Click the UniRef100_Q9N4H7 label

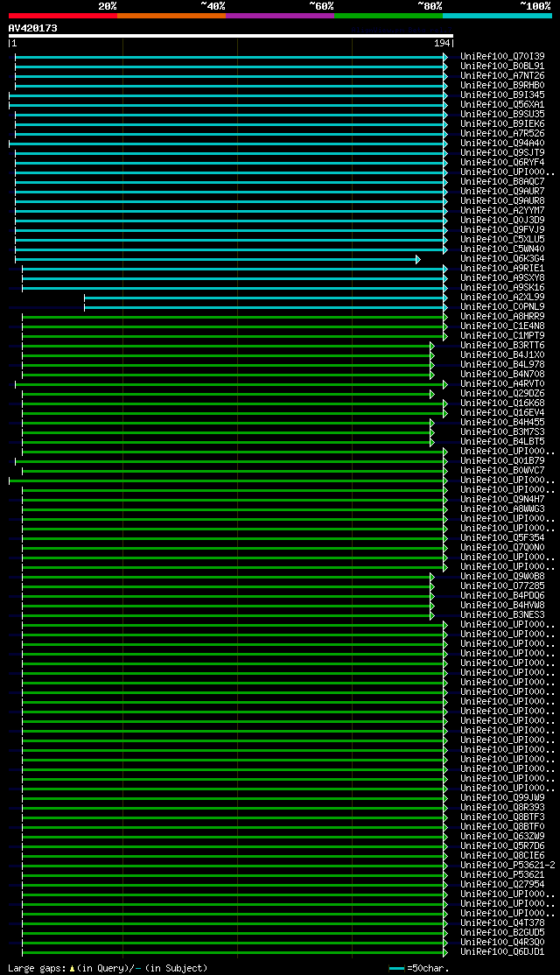click(x=502, y=500)
